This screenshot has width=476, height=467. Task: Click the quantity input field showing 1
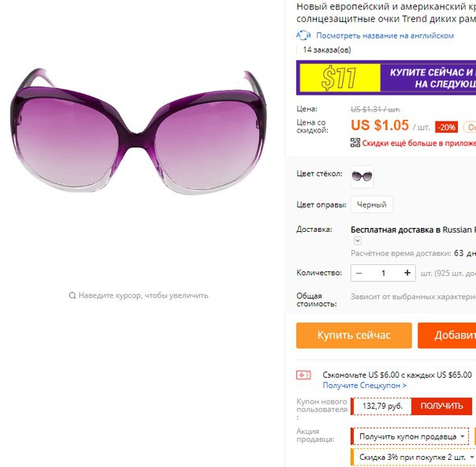[x=383, y=273]
